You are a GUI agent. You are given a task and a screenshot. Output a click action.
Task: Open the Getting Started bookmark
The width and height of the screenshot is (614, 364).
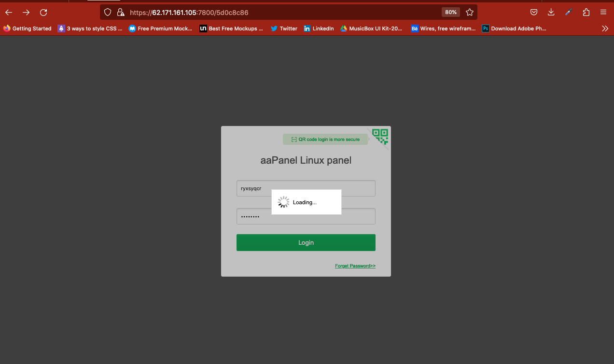coord(28,28)
